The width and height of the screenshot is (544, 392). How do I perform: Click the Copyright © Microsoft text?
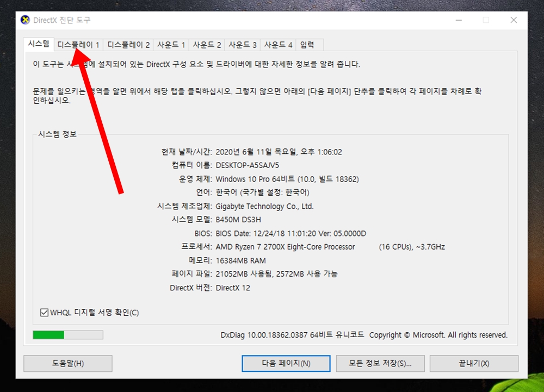[x=438, y=335]
